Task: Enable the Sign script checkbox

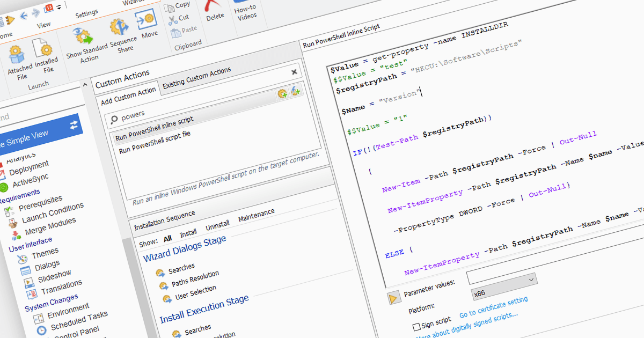Action: (x=416, y=326)
